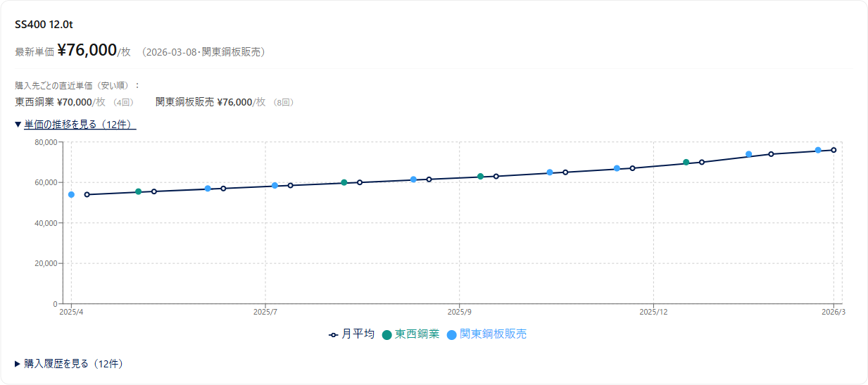
Task: Select the green 東西鋼業 point near 2025/9
Action: click(x=480, y=177)
